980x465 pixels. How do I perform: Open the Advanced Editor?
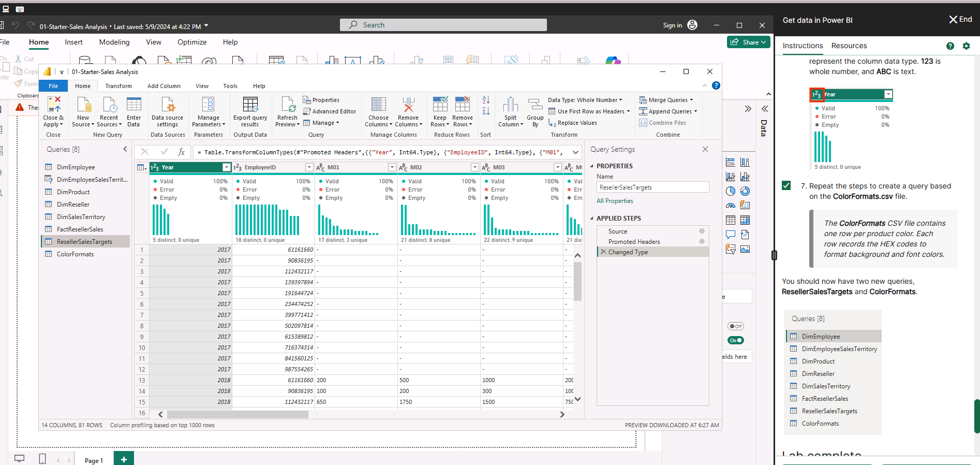point(330,111)
